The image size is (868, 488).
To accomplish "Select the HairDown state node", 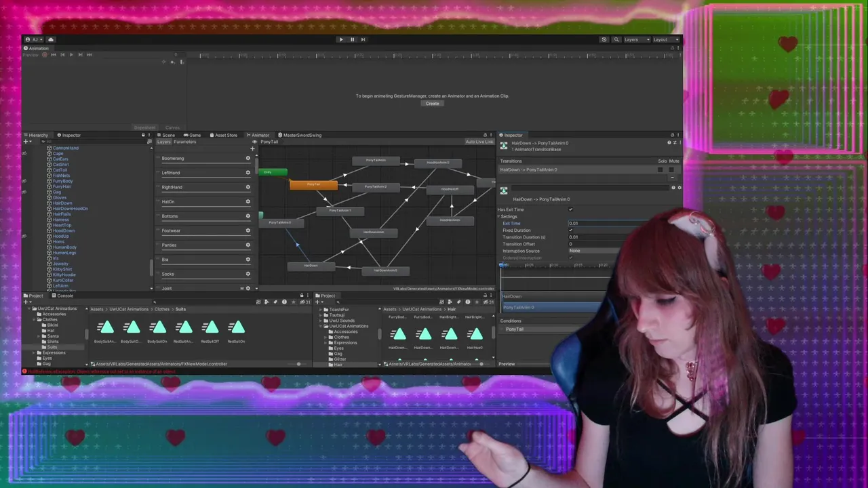I will 311,266.
